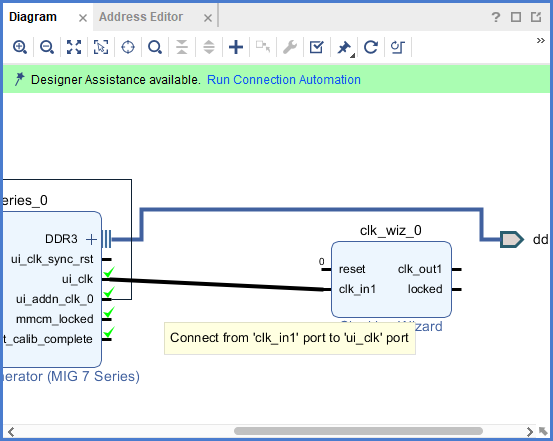Float the diagram panel into a window
553x441 pixels.
click(536, 17)
